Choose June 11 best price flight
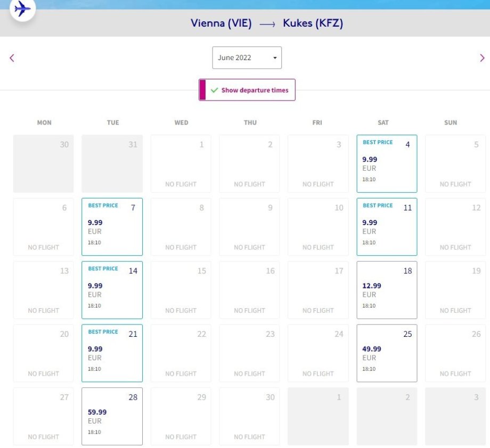Image resolution: width=490 pixels, height=448 pixels. 387,227
